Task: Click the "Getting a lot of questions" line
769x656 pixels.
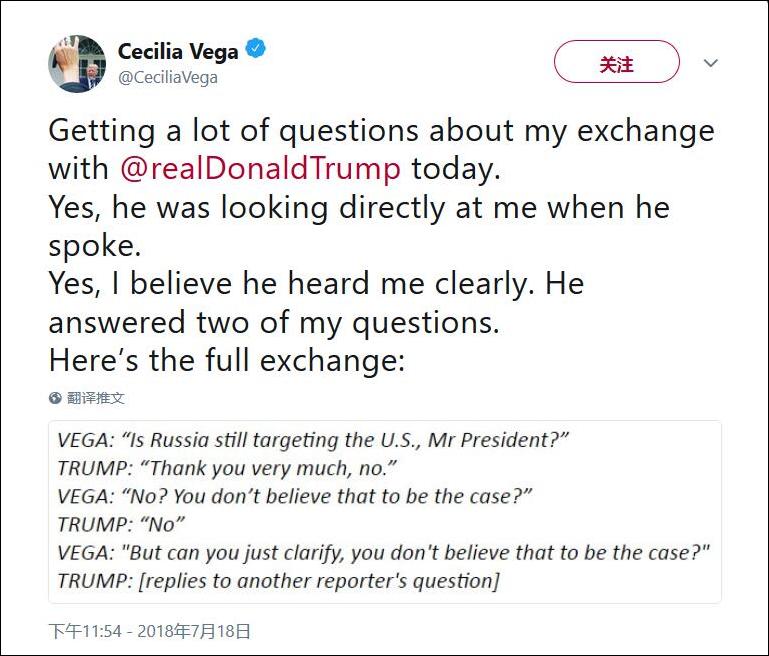Action: (x=381, y=131)
